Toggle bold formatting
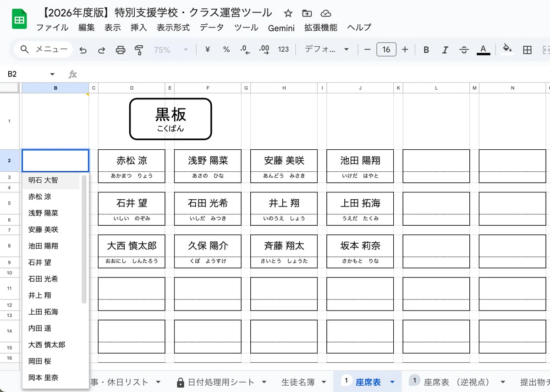The width and height of the screenshot is (550, 392). 426,50
